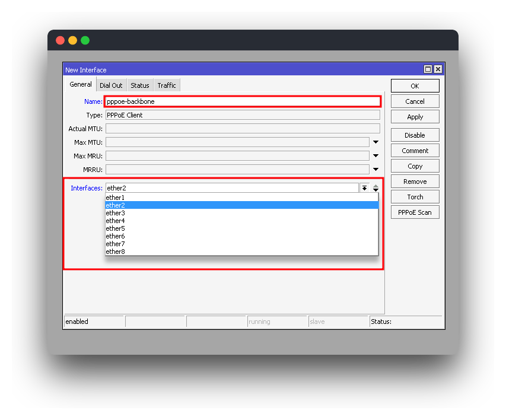Disable the interface with Disable button

pos(415,135)
